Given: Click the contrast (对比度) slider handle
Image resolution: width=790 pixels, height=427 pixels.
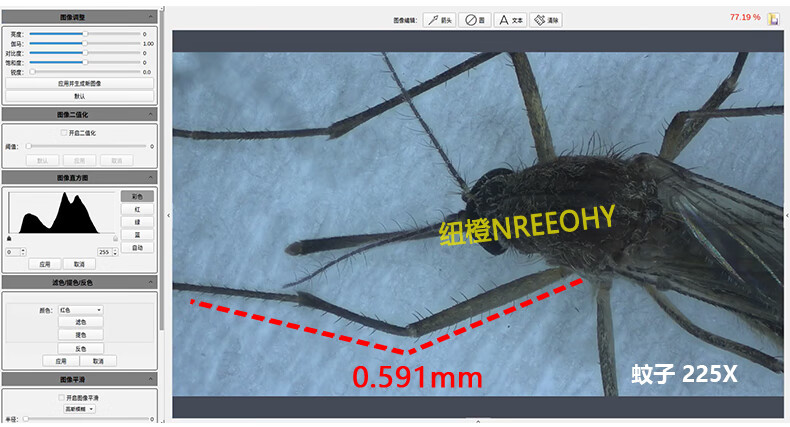Looking at the screenshot, I should (x=85, y=53).
